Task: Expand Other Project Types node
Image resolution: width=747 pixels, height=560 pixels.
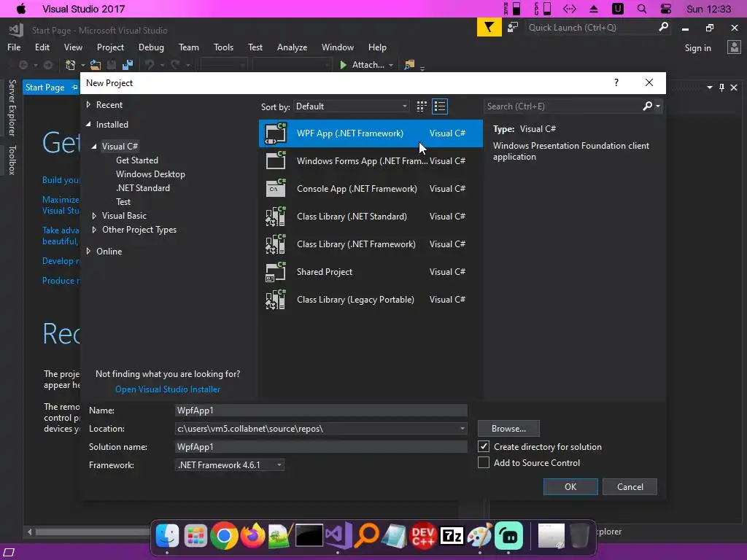Action: click(94, 230)
